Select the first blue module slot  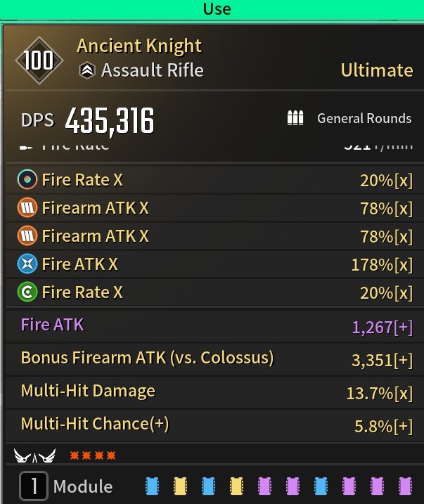coord(152,486)
